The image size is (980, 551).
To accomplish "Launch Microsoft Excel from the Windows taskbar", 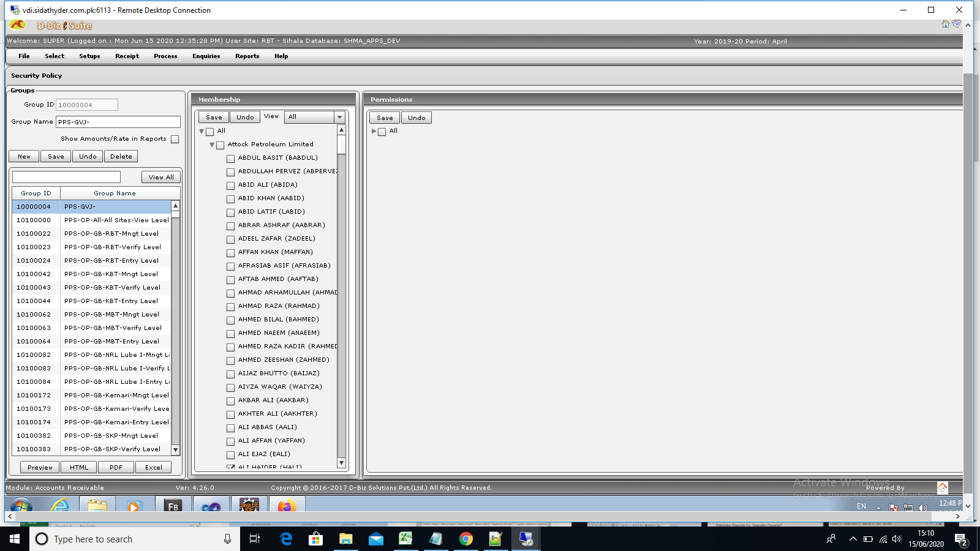I will pos(405,539).
